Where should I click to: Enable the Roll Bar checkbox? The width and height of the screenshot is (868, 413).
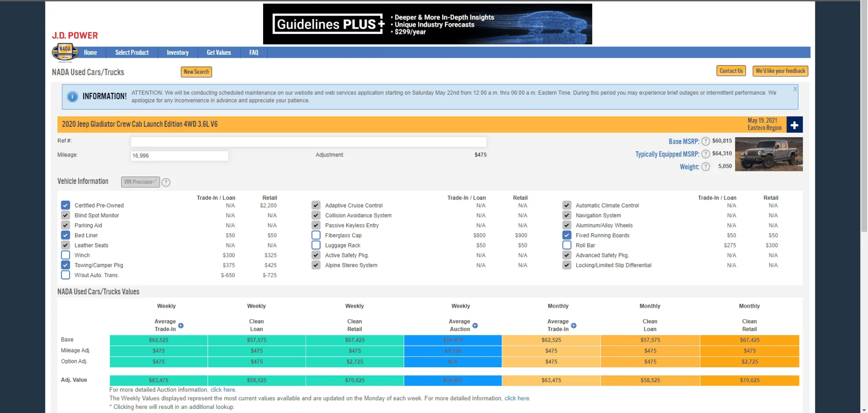[x=566, y=245]
